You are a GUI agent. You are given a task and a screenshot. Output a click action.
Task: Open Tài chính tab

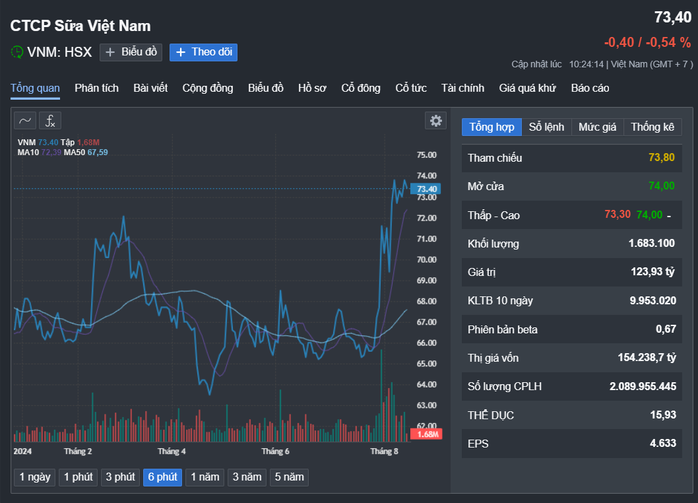463,88
